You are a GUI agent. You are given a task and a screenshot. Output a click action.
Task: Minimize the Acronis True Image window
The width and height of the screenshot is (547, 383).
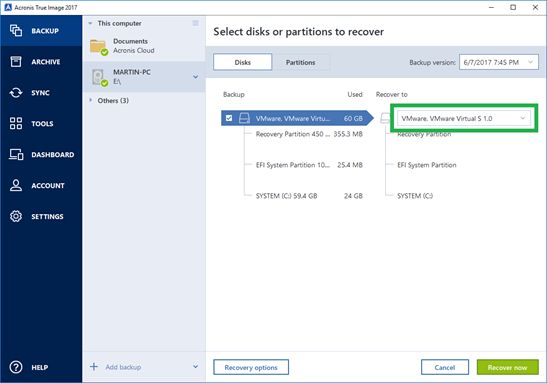491,7
